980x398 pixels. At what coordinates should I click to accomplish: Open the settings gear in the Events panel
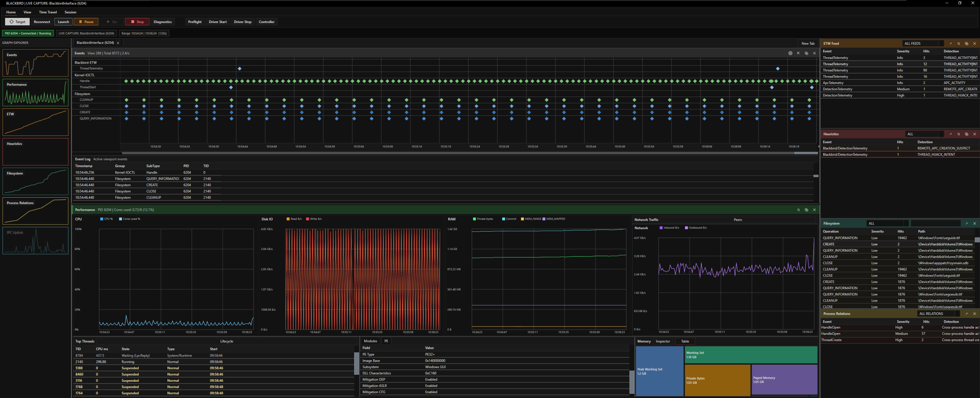[790, 53]
